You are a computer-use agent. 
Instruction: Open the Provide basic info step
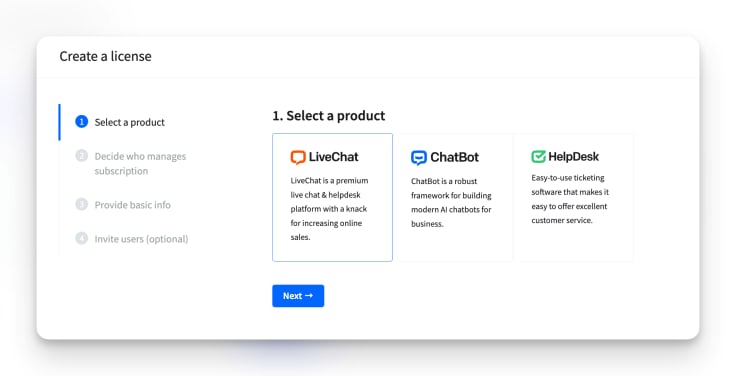[x=132, y=205]
